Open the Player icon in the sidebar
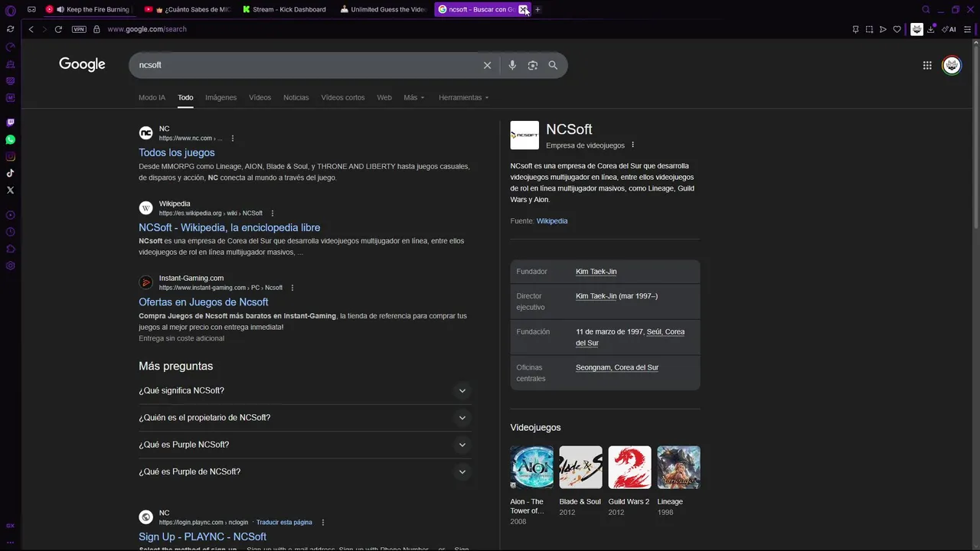Viewport: 980px width, 551px height. coord(10,215)
